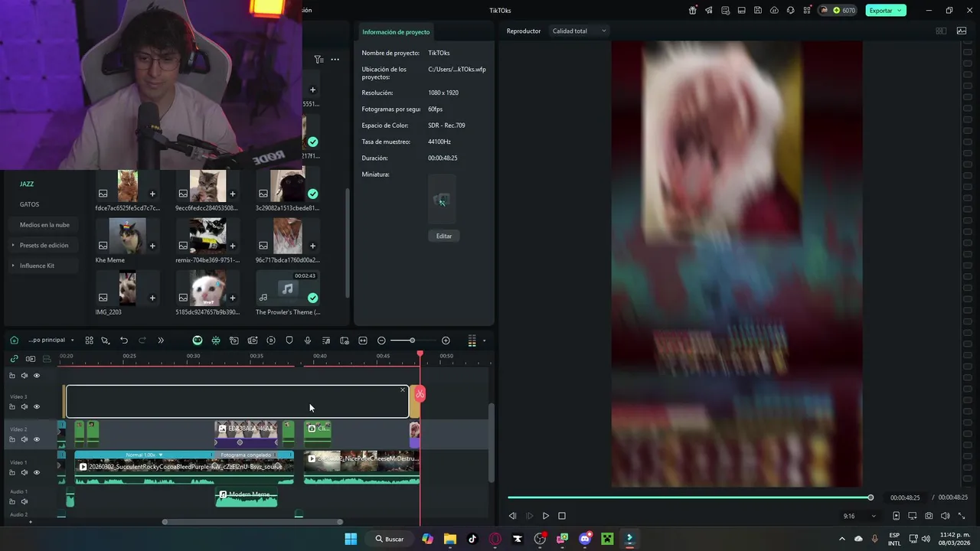
Task: Click the player play button
Action: point(545,516)
